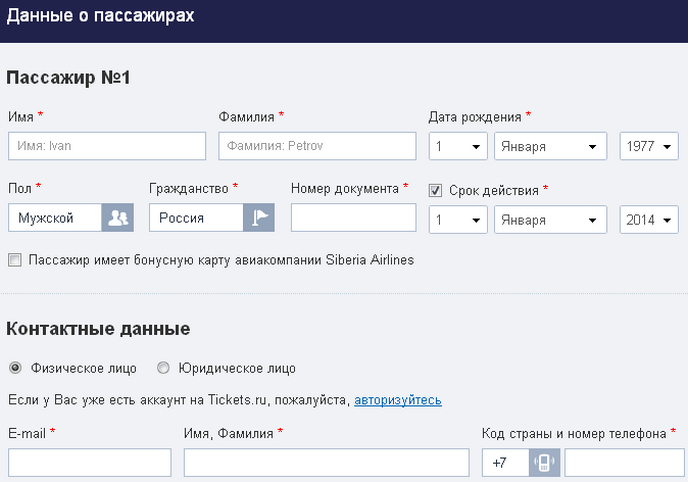Toggle the Срок действия checkbox
The width and height of the screenshot is (688, 482).
coord(435,190)
